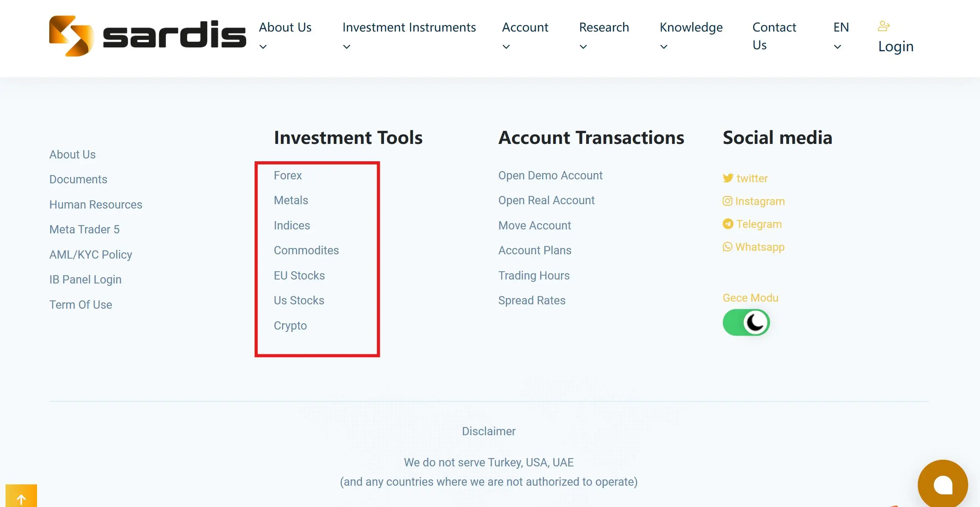This screenshot has width=980, height=507.
Task: Expand the Investment Instruments menu chevron
Action: pyautogui.click(x=347, y=47)
